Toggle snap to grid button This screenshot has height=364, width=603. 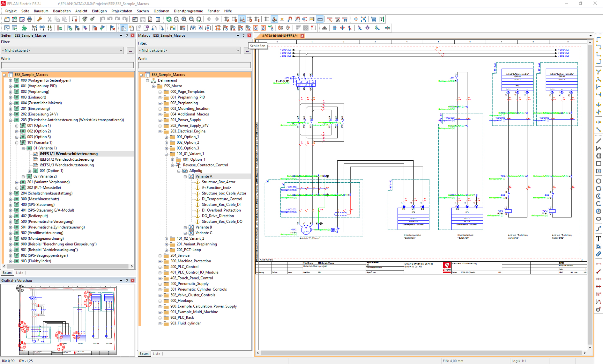coord(274,19)
